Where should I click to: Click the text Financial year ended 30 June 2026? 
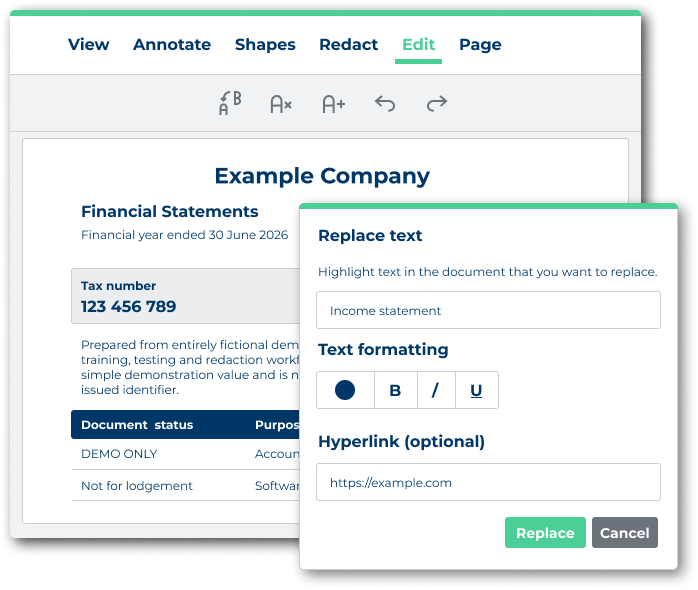(x=185, y=235)
